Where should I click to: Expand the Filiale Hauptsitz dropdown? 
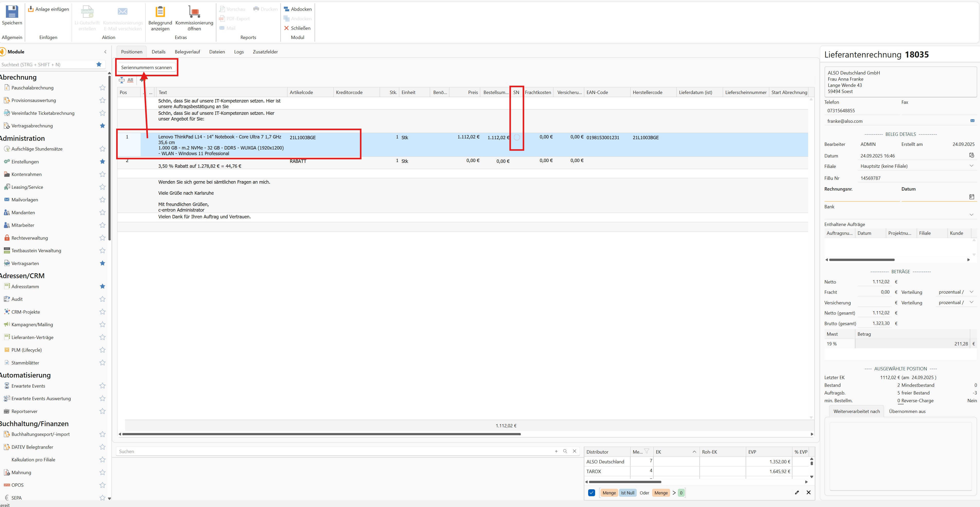point(971,166)
